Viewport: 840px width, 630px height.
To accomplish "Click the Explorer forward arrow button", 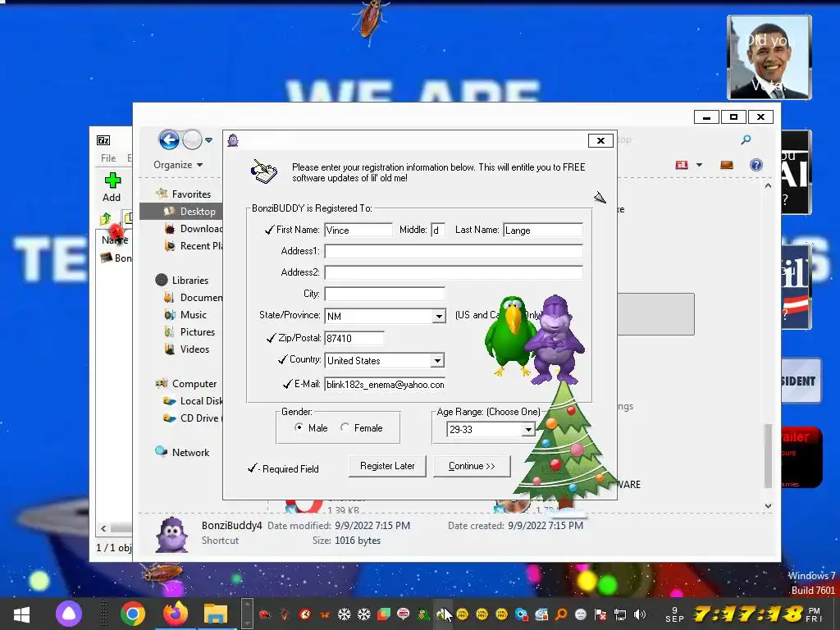I will click(192, 140).
